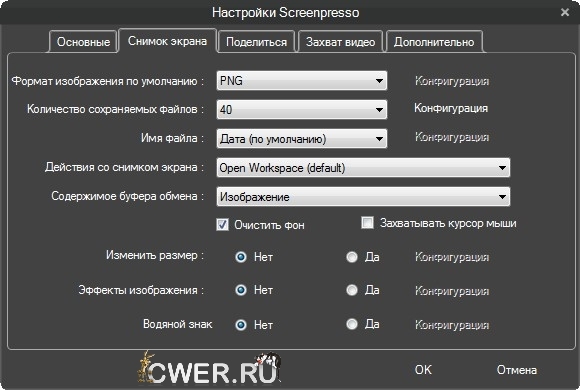Expand the saved files count dropdown showing 40
Viewport: 580px width, 390px height.
[x=302, y=110]
